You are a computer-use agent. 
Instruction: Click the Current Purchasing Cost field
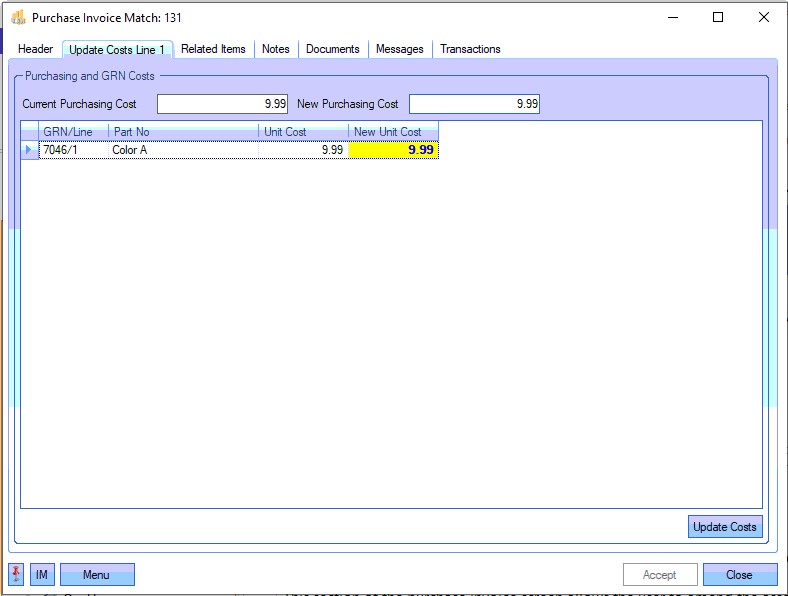pos(223,104)
